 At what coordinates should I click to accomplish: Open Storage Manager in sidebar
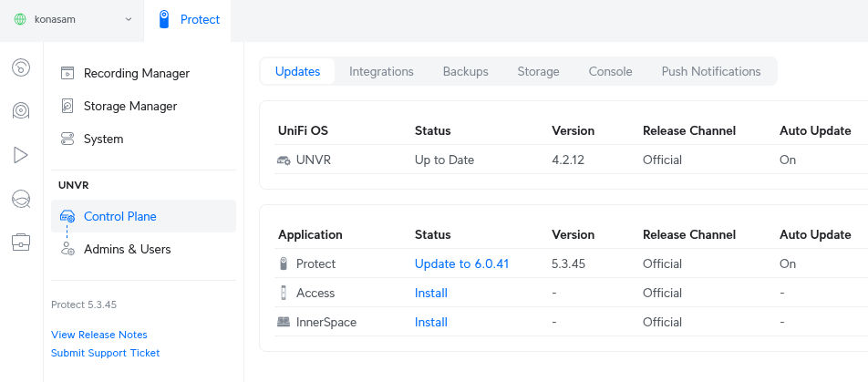click(x=143, y=106)
